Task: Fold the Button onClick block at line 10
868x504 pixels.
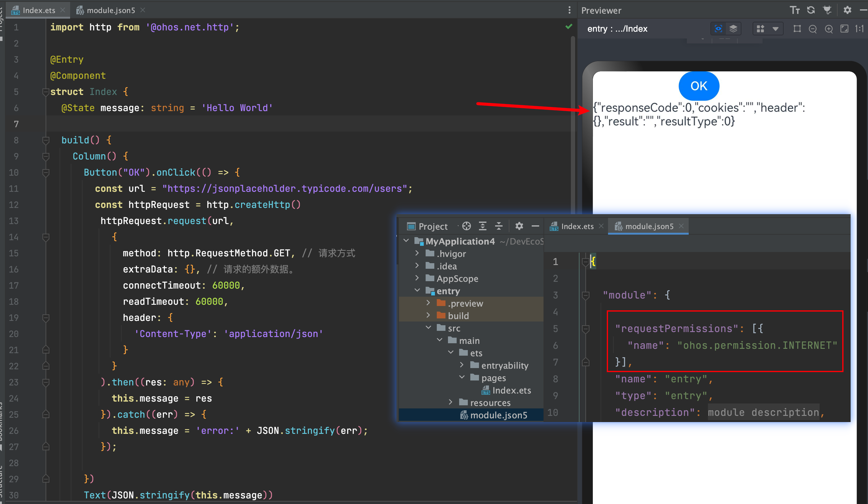Action: coord(46,173)
